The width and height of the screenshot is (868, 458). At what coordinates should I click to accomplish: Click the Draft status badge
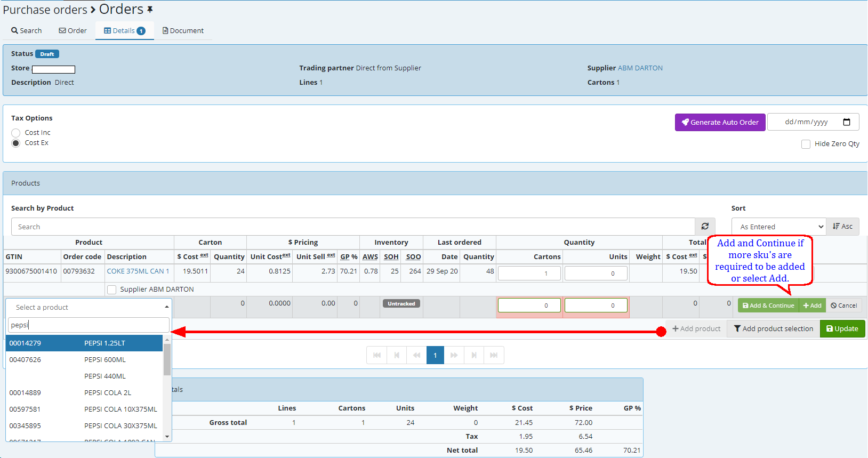coord(47,54)
